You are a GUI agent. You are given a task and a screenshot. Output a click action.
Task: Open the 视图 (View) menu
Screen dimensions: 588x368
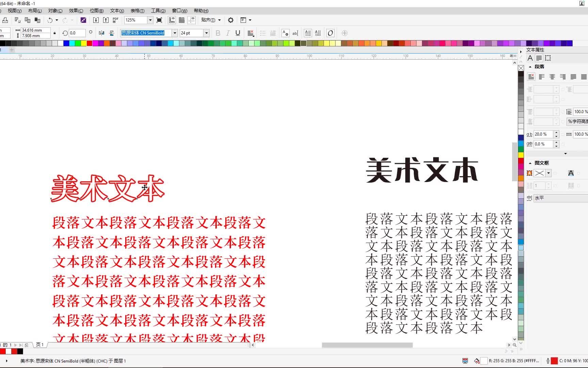[15, 11]
